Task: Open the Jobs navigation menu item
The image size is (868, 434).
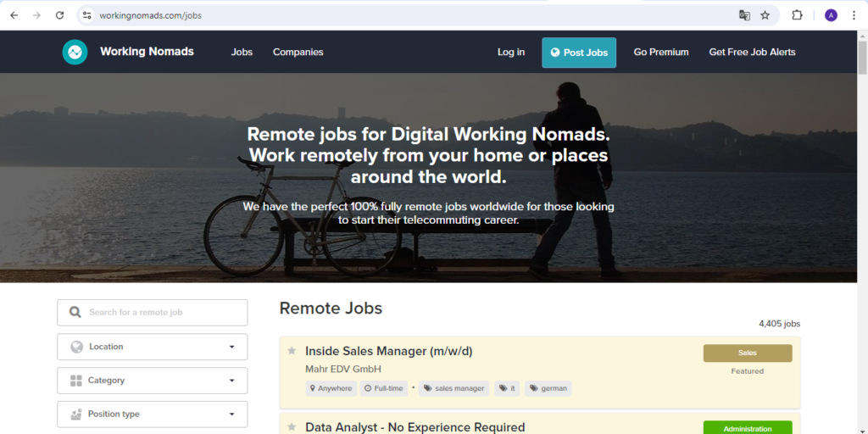Action: click(242, 52)
